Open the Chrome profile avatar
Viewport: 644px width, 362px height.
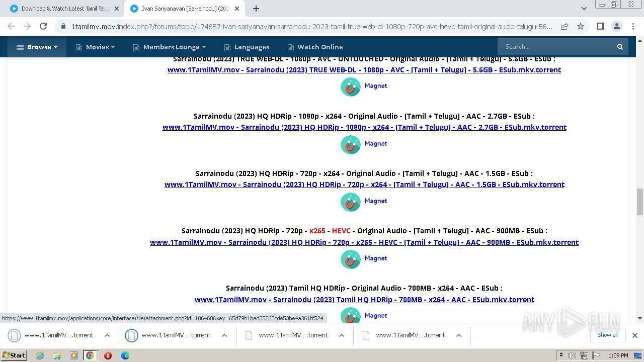pyautogui.click(x=616, y=26)
